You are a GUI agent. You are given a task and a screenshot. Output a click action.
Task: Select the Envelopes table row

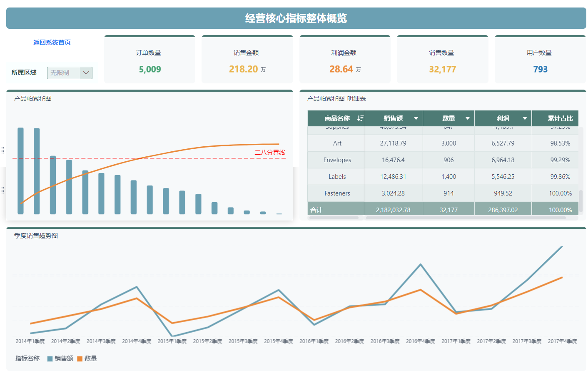pos(443,160)
